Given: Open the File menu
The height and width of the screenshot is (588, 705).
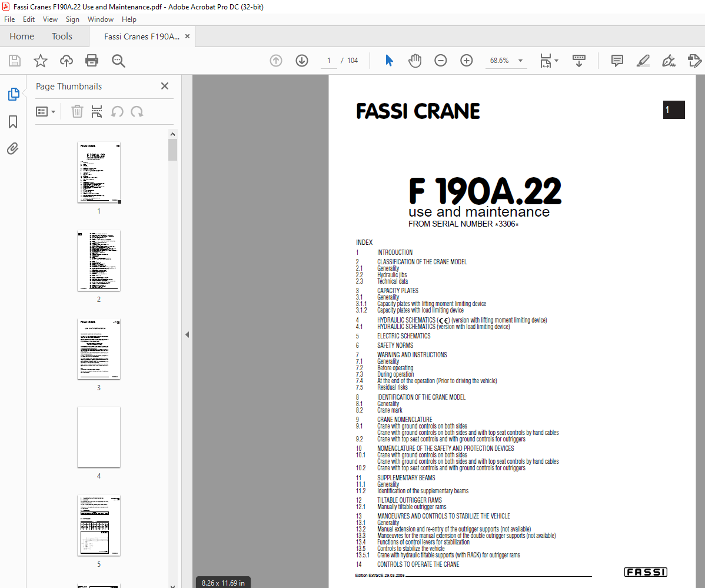Looking at the screenshot, I should pyautogui.click(x=9, y=19).
